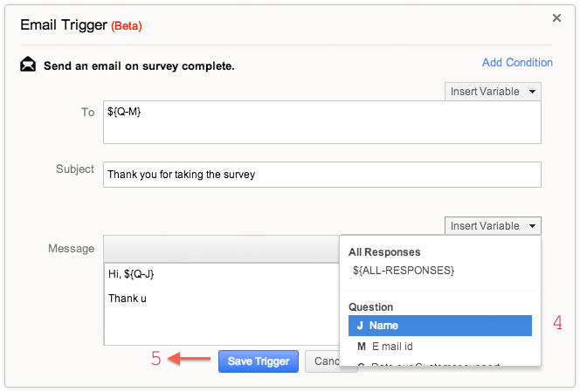Viewport: 580px width, 392px height.
Task: Select the J Name question variable
Action: coord(439,326)
